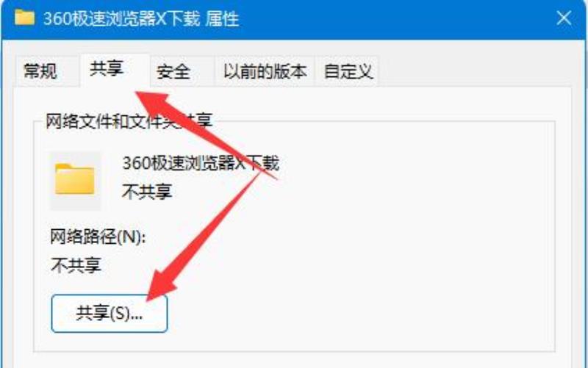588x368 pixels.
Task: Click the 网络文件和文件夹共享 group heading
Action: pos(129,121)
